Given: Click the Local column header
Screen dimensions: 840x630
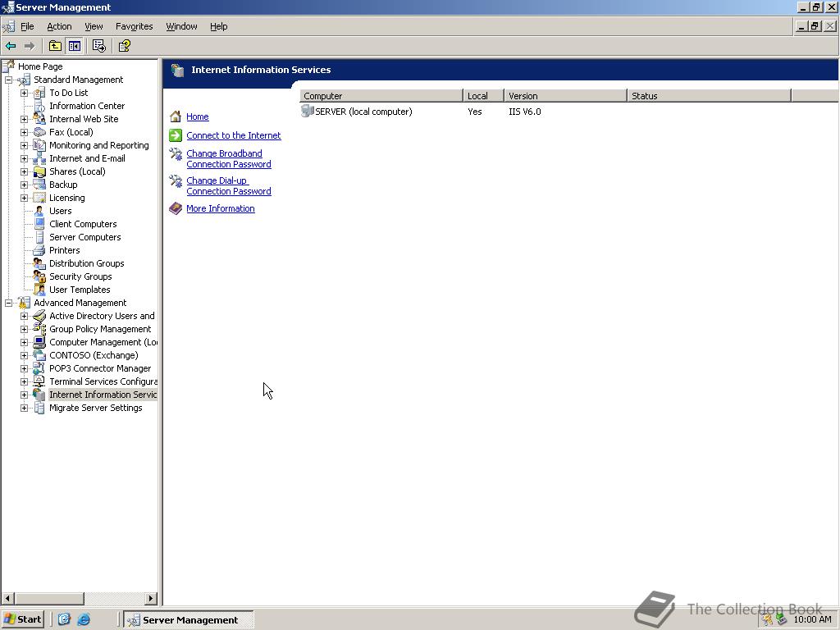Looking at the screenshot, I should [484, 96].
